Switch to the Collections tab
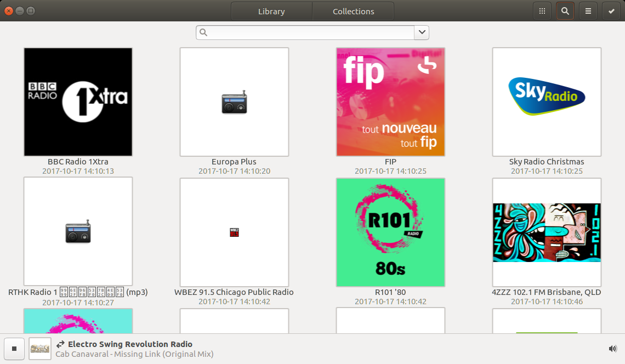The width and height of the screenshot is (625, 364). 353,11
